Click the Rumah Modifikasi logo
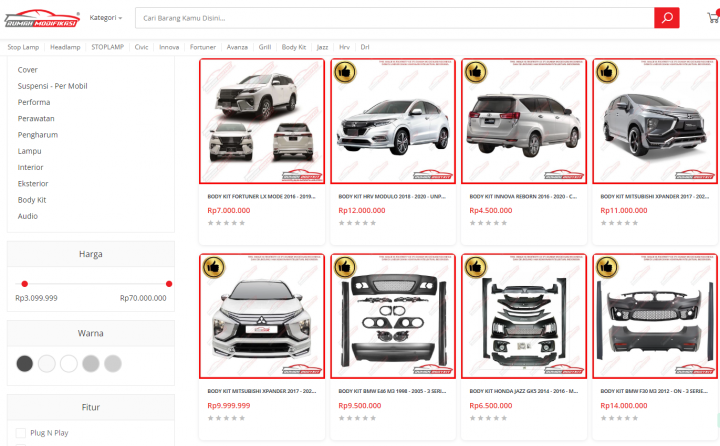The height and width of the screenshot is (446, 720). point(42,18)
